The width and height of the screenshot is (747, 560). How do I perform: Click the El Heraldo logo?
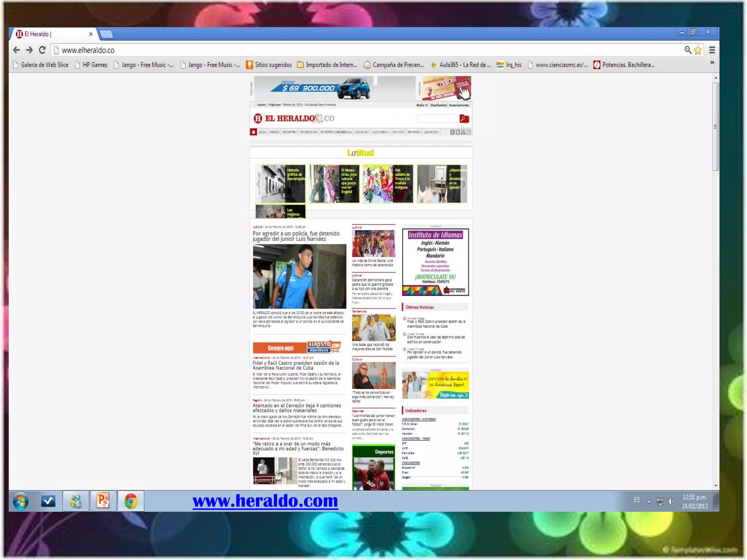point(294,118)
